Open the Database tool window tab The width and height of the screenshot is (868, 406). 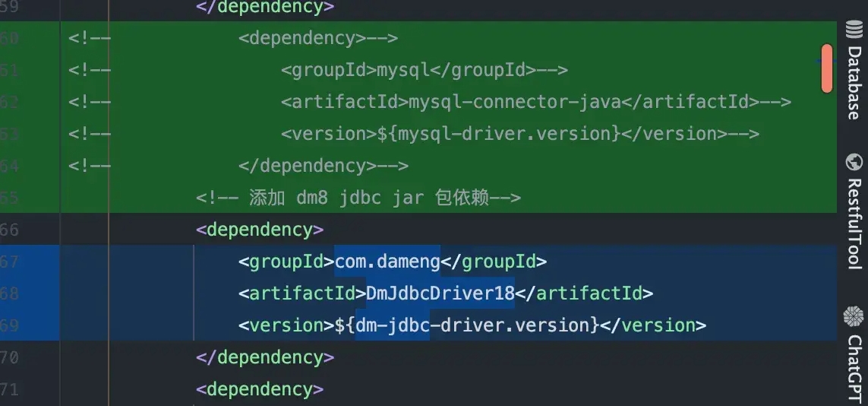point(854,82)
